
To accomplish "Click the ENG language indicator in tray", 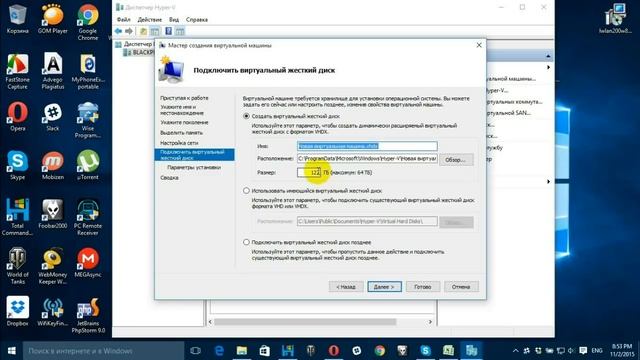I will click(597, 351).
